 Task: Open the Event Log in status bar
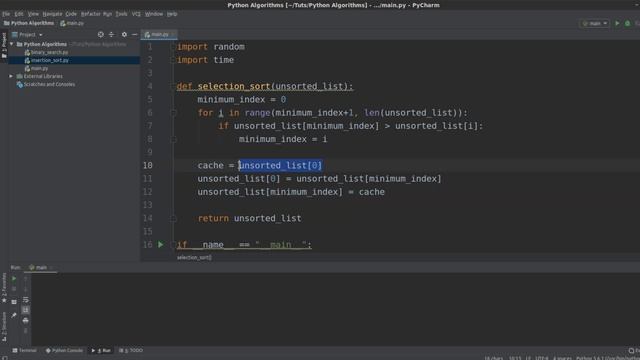[634, 351]
